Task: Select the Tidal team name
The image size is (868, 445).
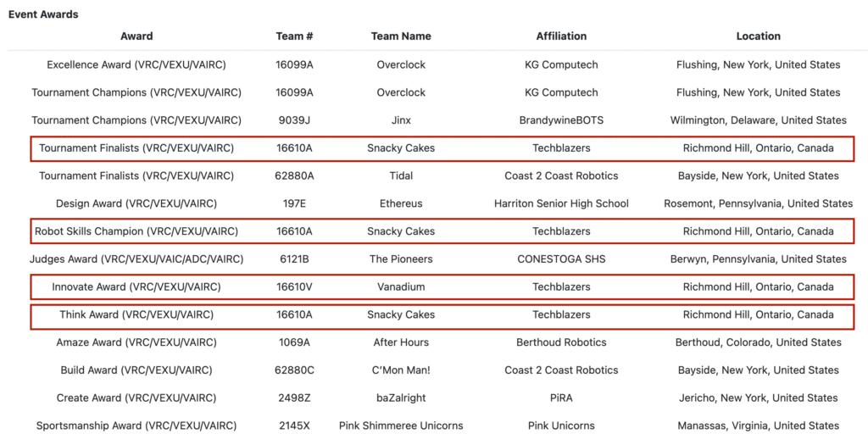Action: 401,176
